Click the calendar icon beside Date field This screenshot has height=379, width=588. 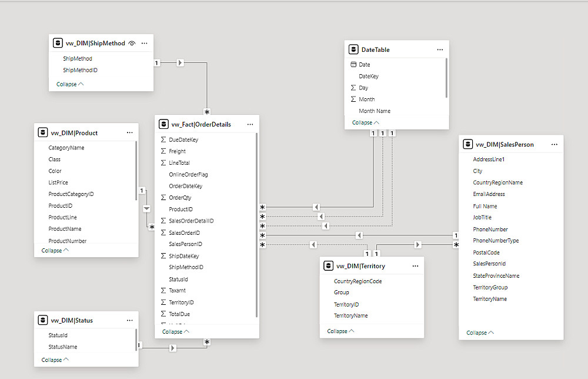tap(353, 65)
